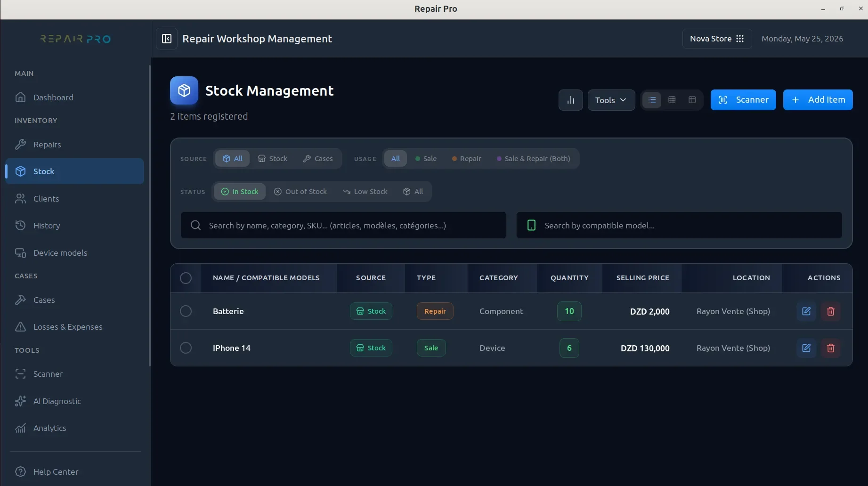The height and width of the screenshot is (486, 868).
Task: Click quantity 10 badge
Action: [x=569, y=311]
